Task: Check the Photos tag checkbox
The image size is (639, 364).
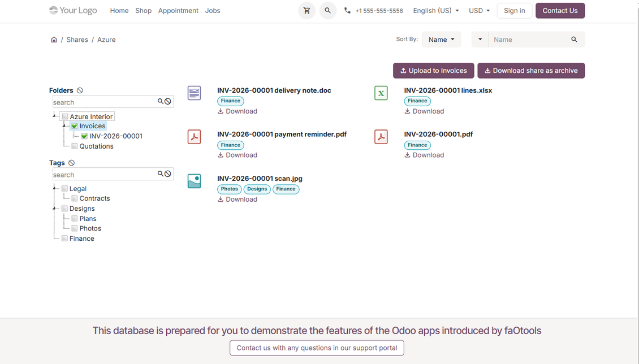Action: point(75,228)
